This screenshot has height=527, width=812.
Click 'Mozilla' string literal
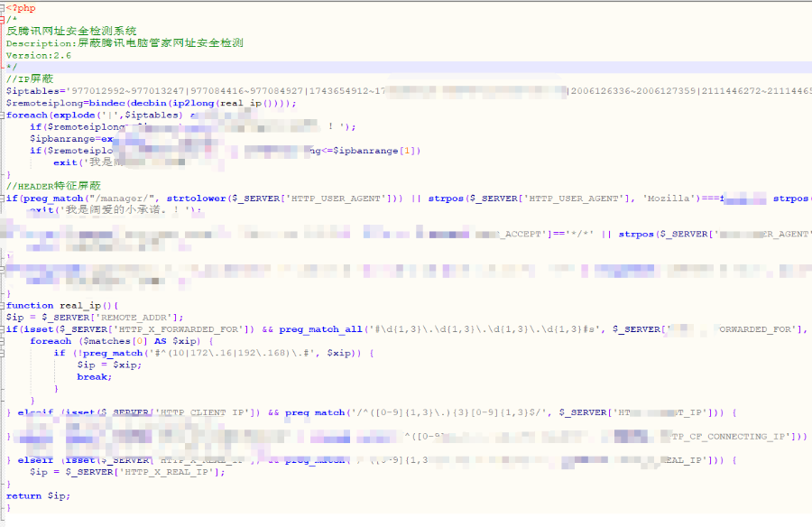[x=669, y=199]
